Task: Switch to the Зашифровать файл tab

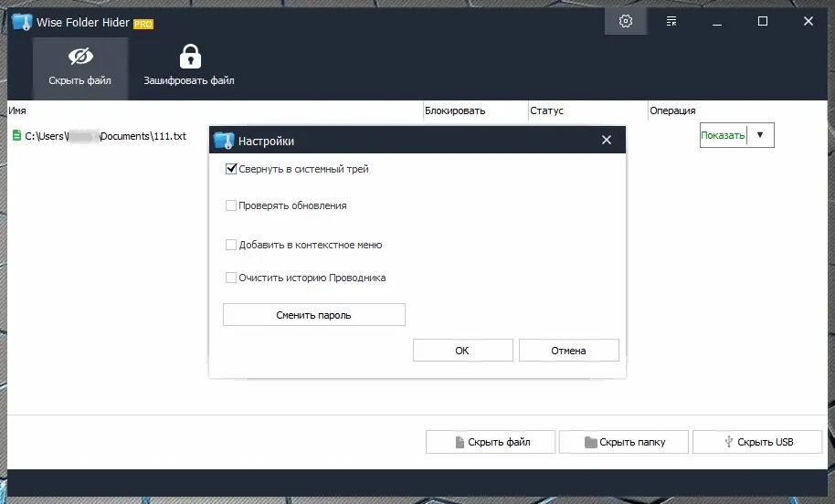Action: 189,68
